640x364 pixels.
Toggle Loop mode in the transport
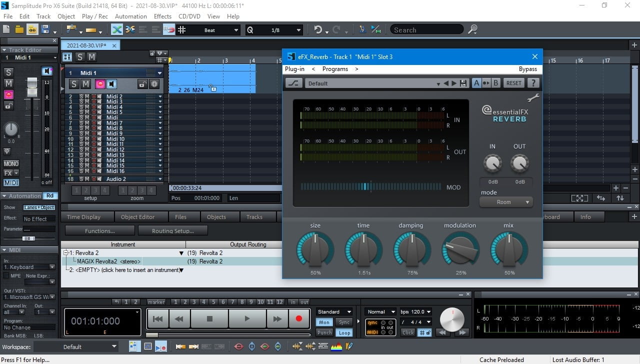tap(343, 332)
